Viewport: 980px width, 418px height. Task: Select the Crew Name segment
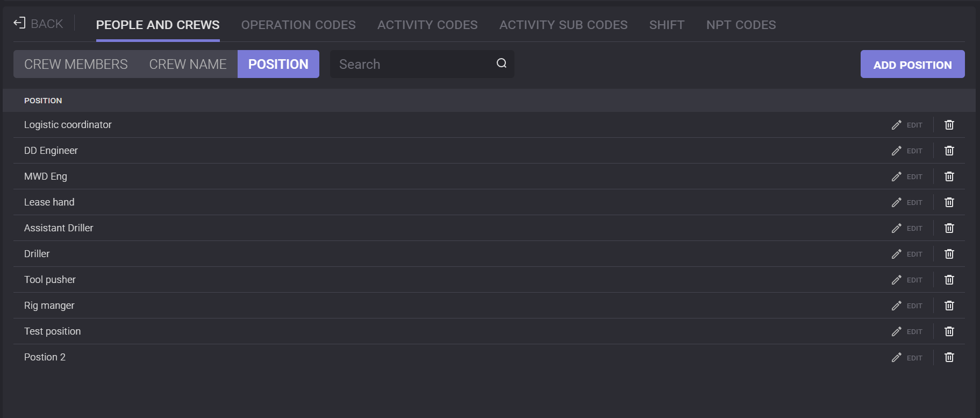(x=188, y=64)
